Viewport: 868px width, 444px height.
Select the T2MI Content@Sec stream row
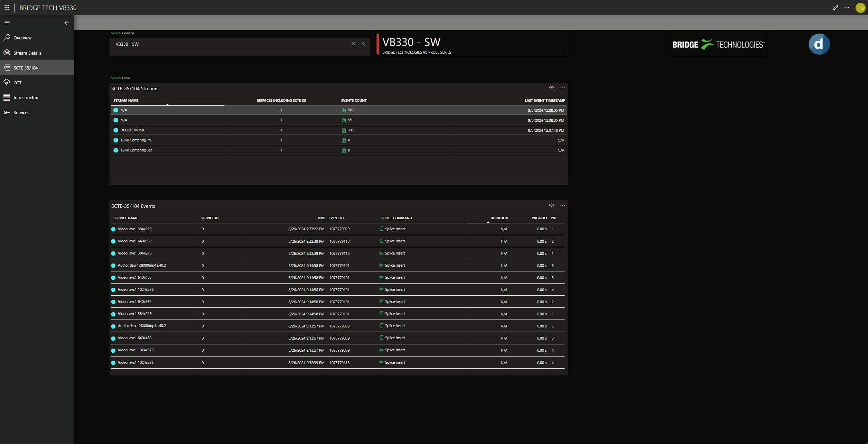338,150
